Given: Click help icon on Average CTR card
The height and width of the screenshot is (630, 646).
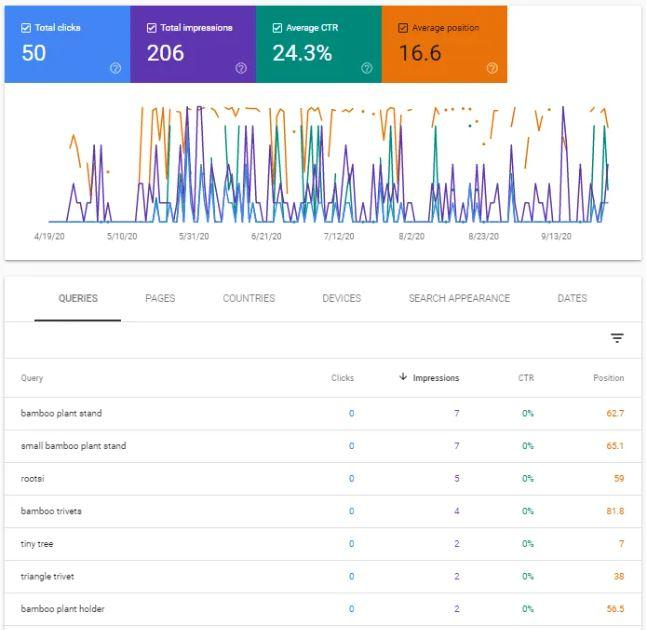Looking at the screenshot, I should (367, 68).
